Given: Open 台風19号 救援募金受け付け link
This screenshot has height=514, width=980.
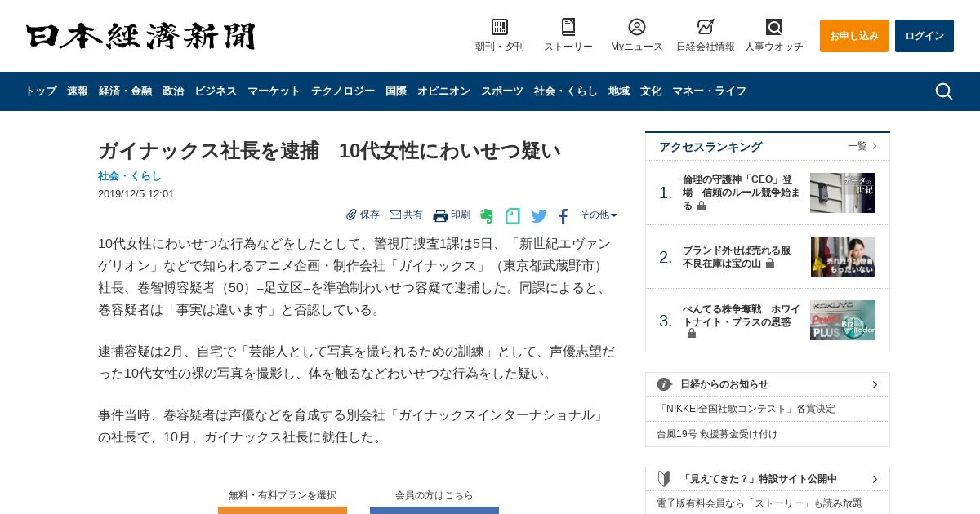Looking at the screenshot, I should point(717,434).
